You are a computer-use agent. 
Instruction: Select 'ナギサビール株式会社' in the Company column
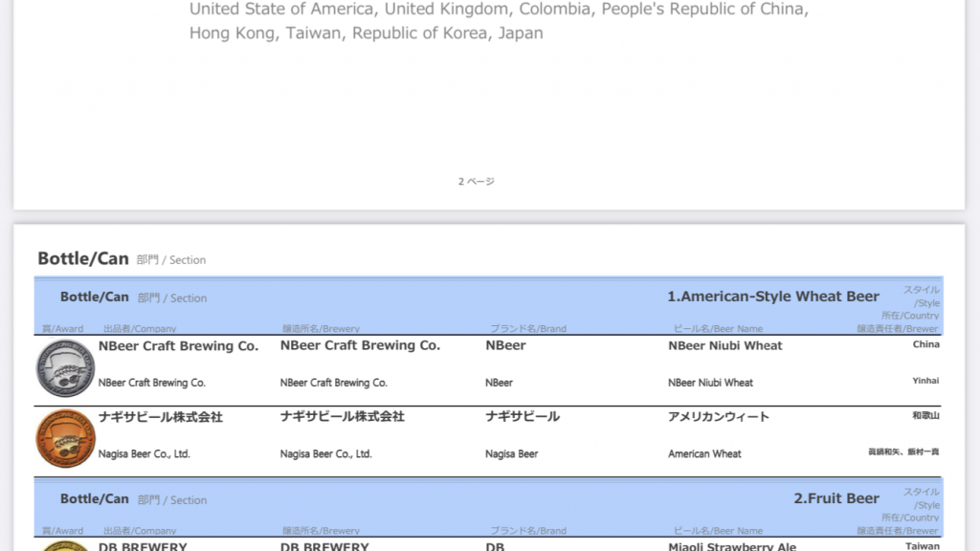[161, 417]
